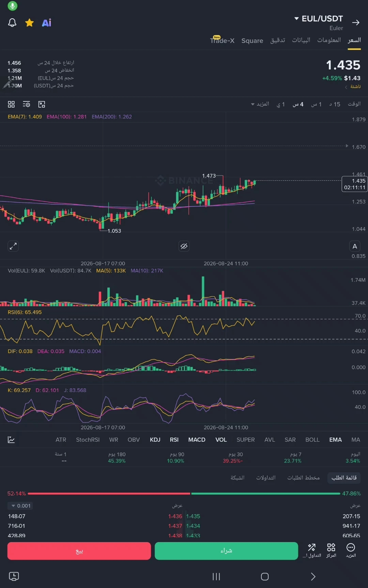Image resolution: width=368 pixels, height=588 pixels.
Task: Switch to the البيانات tab
Action: tap(301, 40)
